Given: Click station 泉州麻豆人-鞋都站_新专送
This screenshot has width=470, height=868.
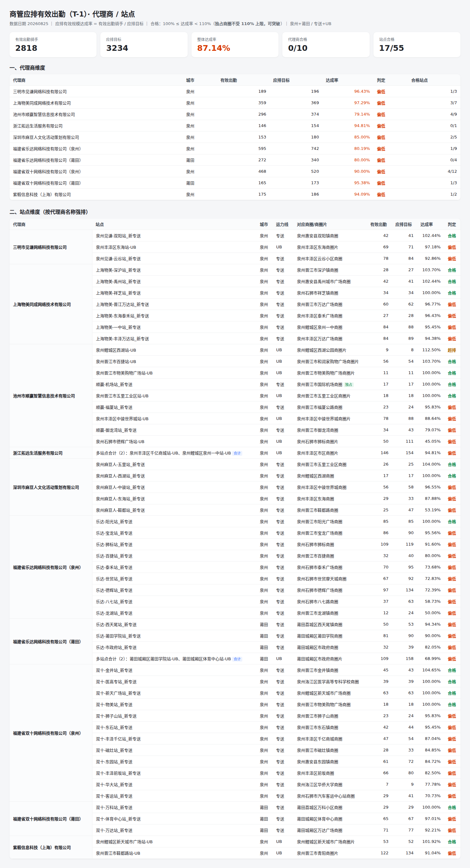Looking at the screenshot, I should click(x=120, y=510).
